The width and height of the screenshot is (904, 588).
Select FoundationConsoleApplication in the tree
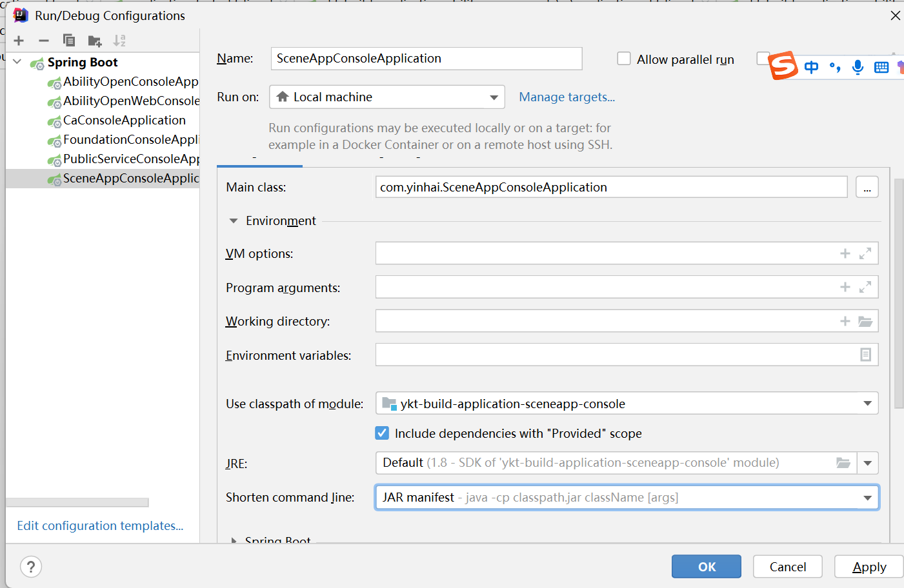pos(130,140)
